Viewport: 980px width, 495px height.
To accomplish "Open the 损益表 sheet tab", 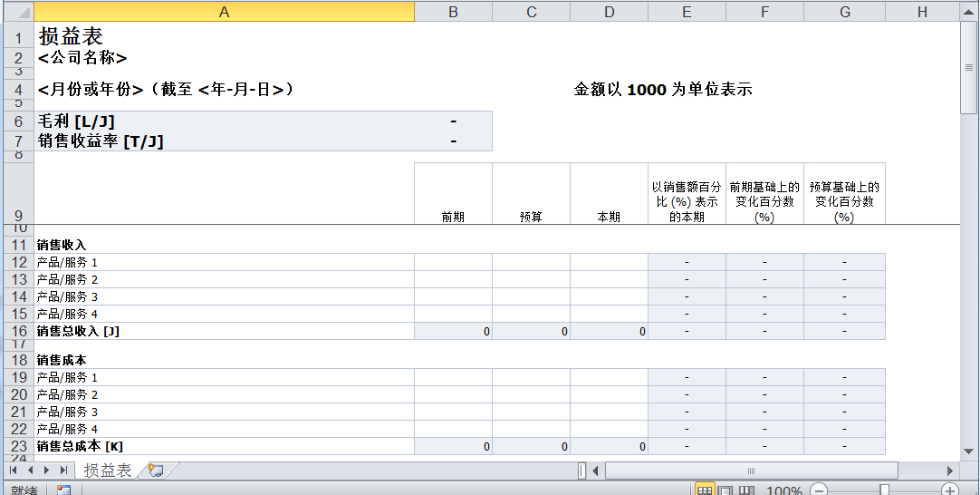I will click(108, 470).
